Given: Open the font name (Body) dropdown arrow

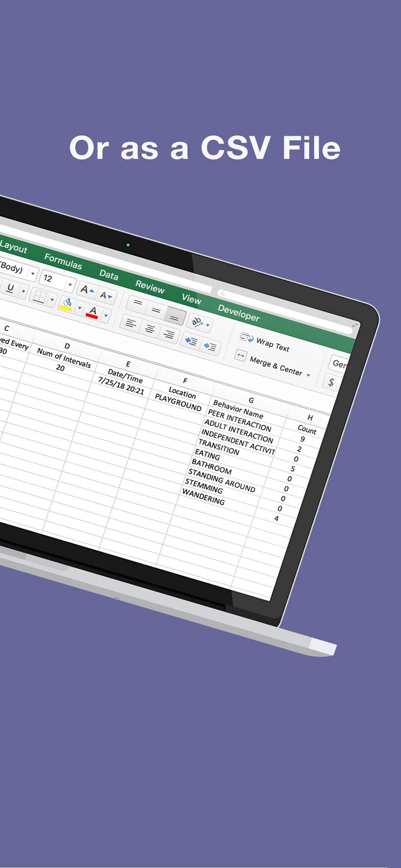Looking at the screenshot, I should coord(33,274).
